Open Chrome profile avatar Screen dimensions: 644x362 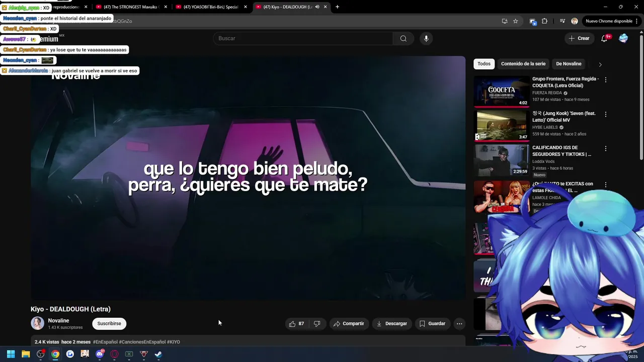tap(575, 21)
